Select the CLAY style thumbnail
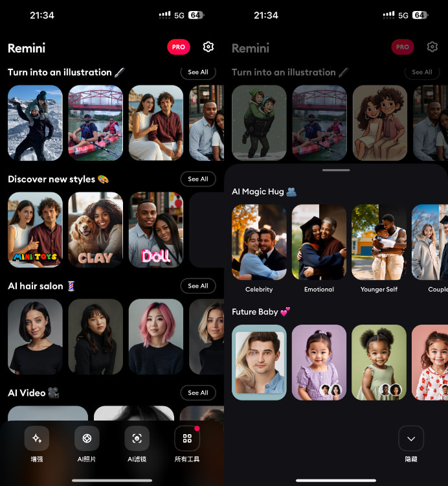Viewport: 448px width, 486px height. click(x=95, y=229)
